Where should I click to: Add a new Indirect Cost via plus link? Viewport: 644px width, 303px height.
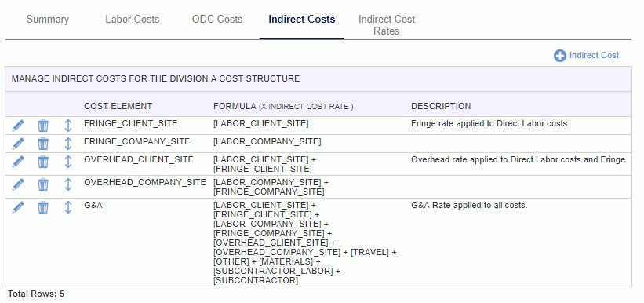[586, 56]
